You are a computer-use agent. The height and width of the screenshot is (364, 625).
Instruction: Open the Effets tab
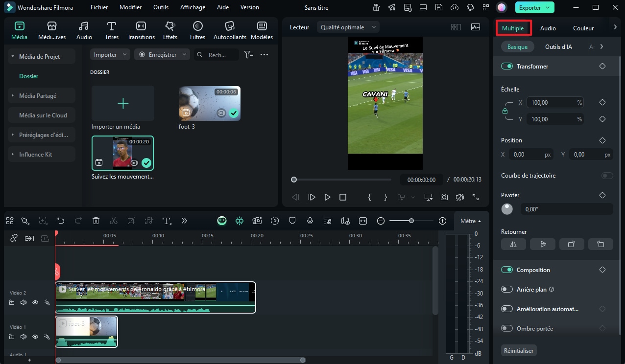tap(170, 30)
